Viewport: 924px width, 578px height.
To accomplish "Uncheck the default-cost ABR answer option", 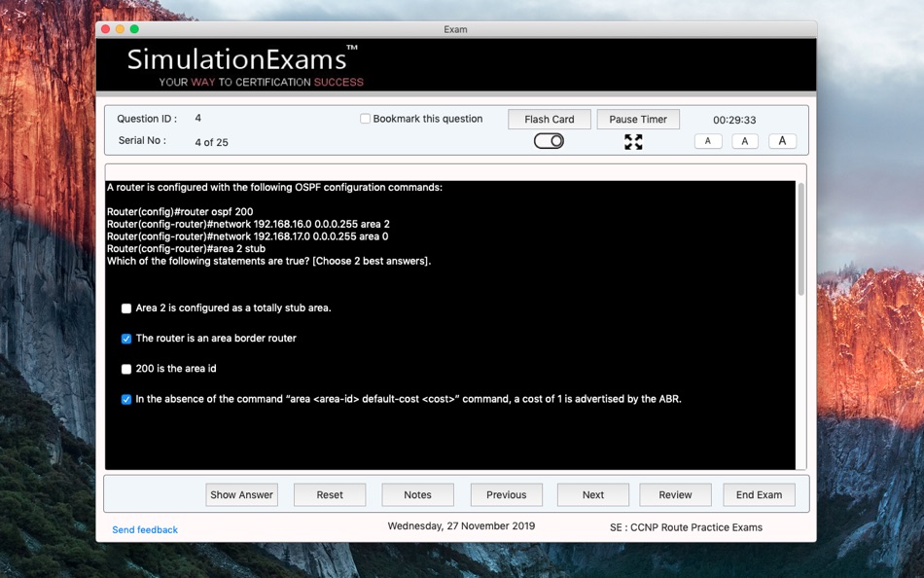I will tap(126, 399).
